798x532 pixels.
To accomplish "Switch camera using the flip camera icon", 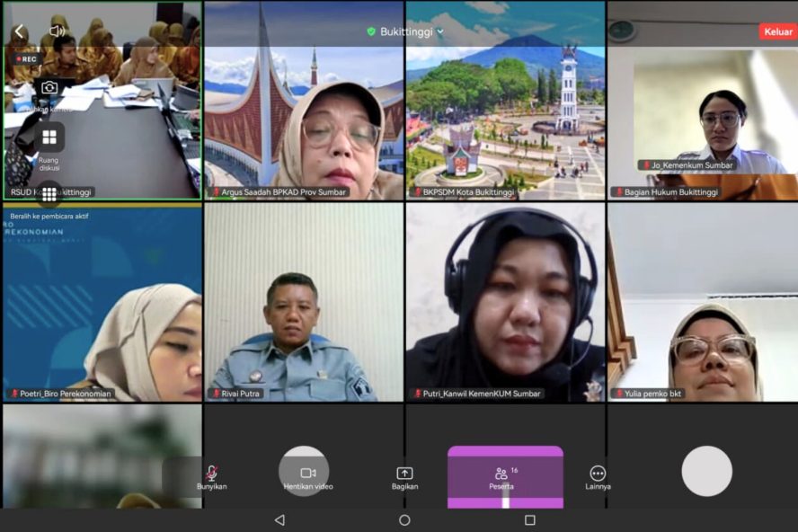I will click(49, 87).
